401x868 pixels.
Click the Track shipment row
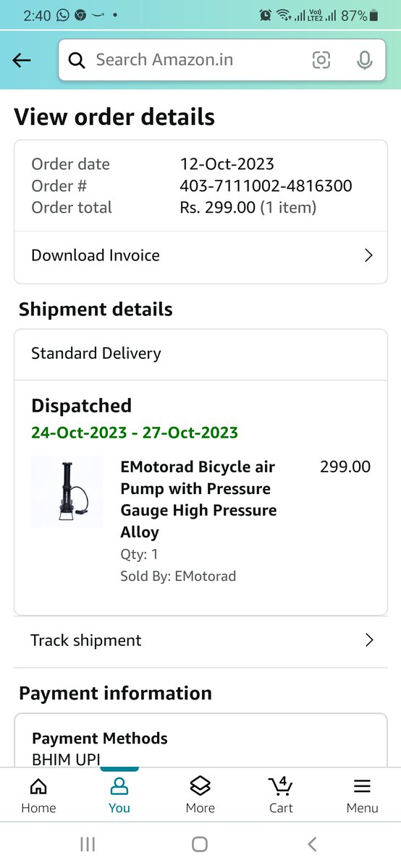pos(201,640)
